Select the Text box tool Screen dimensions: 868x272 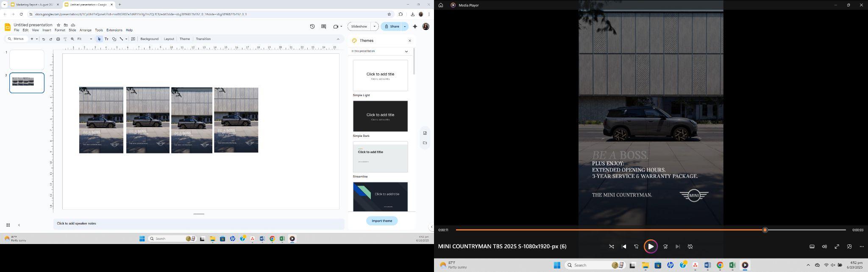[x=107, y=39]
